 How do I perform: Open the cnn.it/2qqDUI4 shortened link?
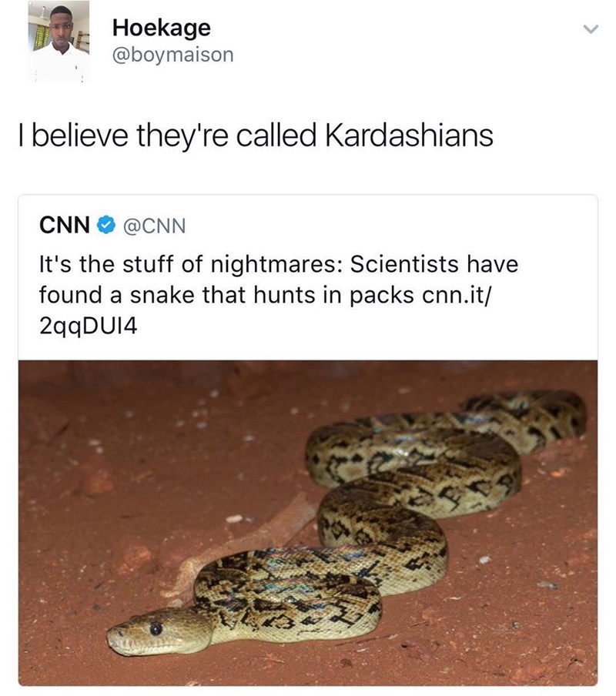(265, 311)
